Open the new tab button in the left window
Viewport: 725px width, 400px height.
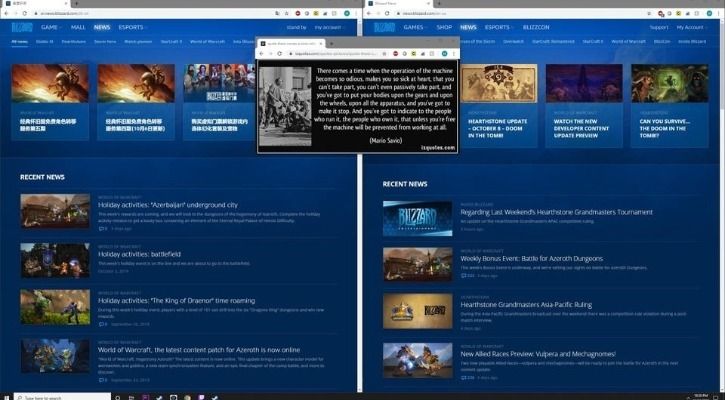pos(76,3)
